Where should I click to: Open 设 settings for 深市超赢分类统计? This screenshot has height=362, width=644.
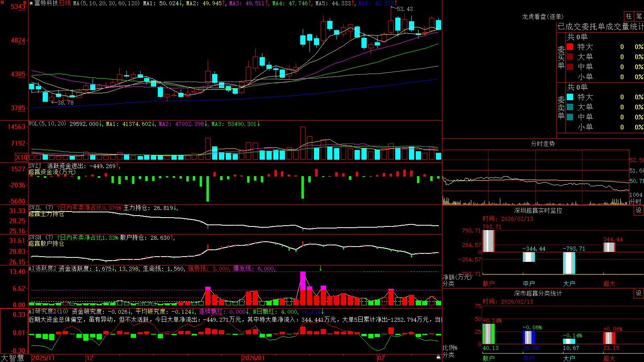click(x=639, y=293)
